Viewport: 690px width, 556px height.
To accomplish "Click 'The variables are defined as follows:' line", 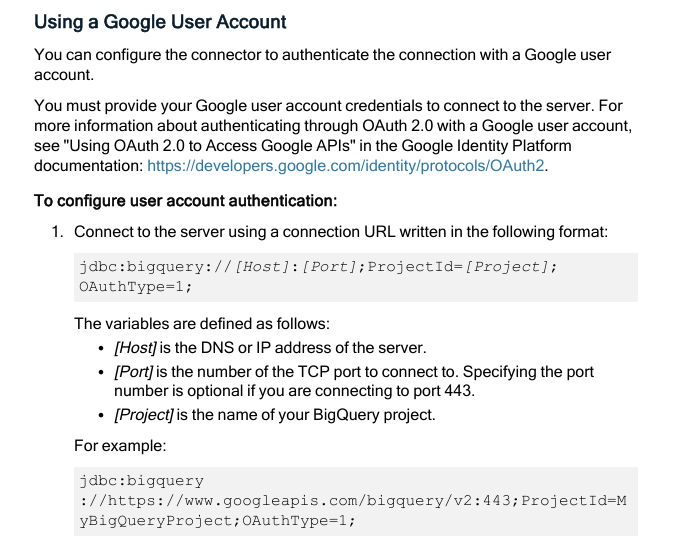I will click(202, 324).
